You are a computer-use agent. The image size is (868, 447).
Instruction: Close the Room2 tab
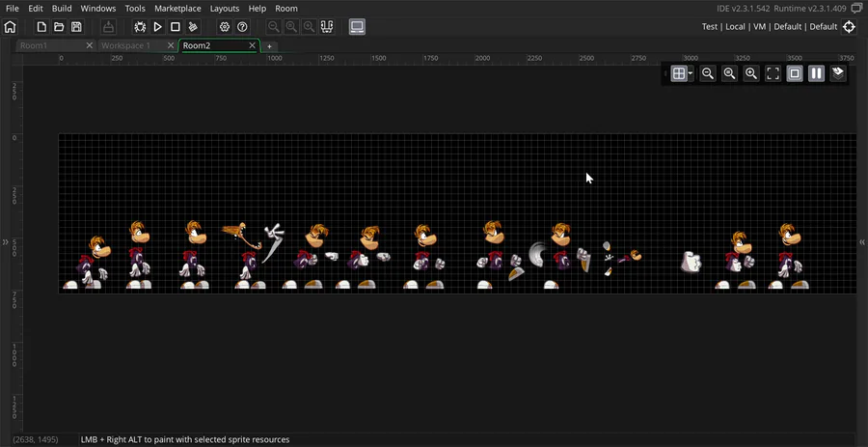point(252,45)
